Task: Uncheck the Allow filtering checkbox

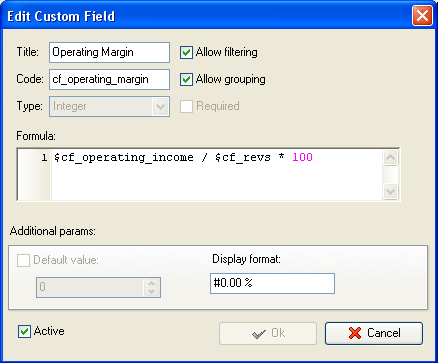Action: [x=186, y=52]
